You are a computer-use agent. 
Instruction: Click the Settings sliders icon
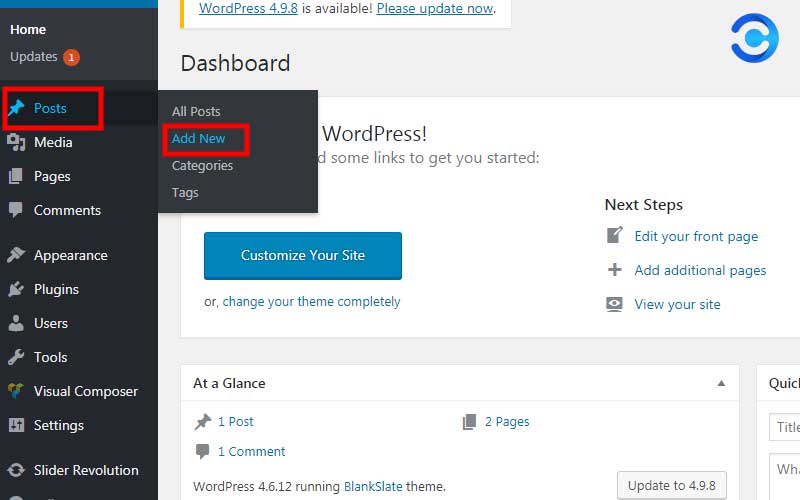[16, 425]
